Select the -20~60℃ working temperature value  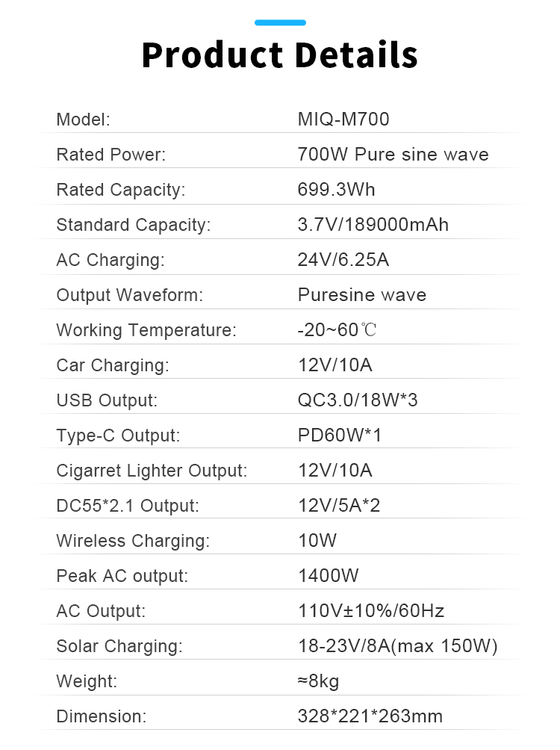point(337,330)
